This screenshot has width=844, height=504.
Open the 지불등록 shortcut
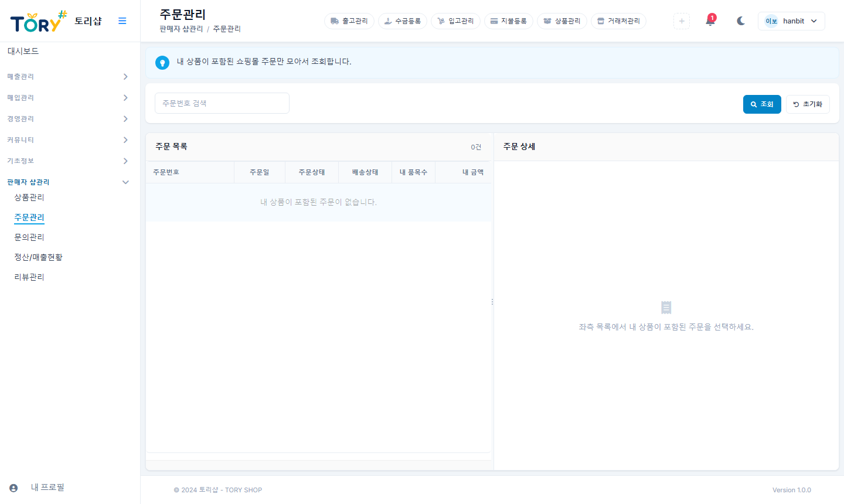tap(508, 21)
